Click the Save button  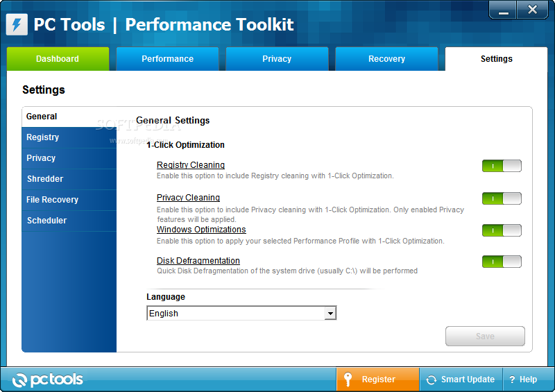pos(485,336)
